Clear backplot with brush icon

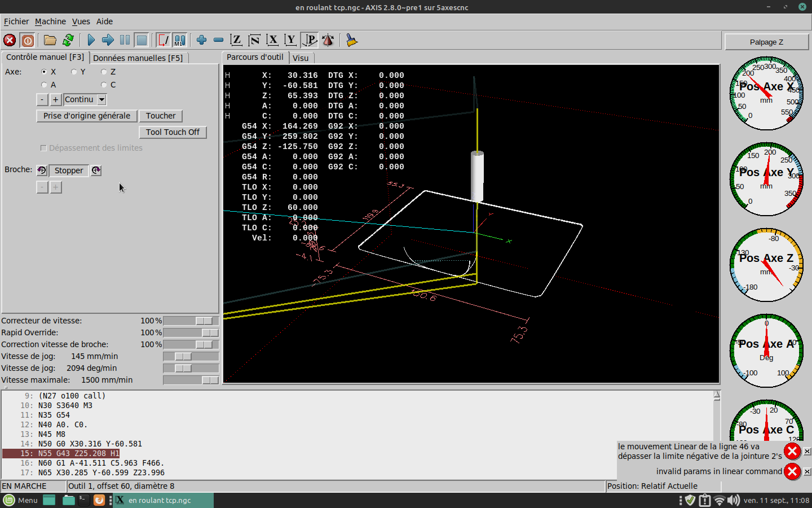pyautogui.click(x=351, y=40)
